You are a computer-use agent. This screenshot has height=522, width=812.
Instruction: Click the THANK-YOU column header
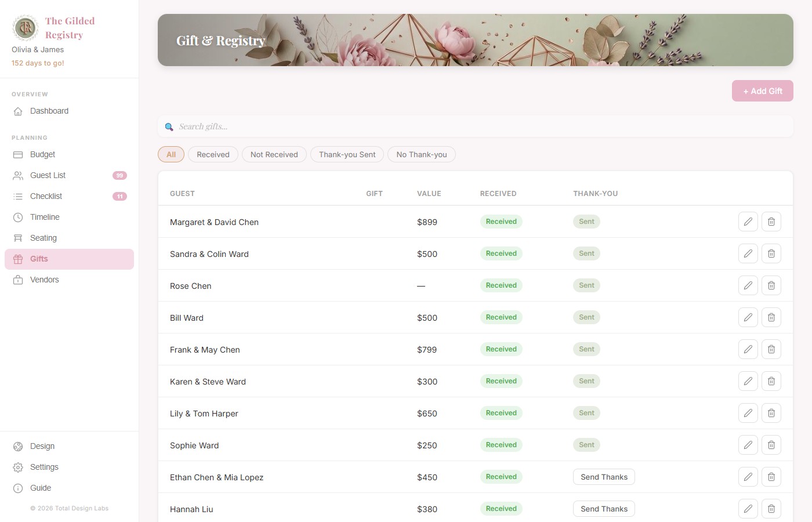point(596,194)
